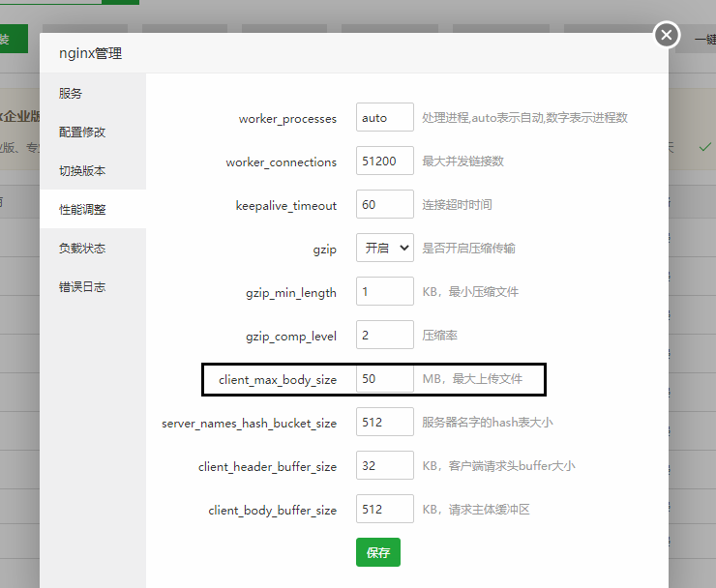Focus the client_header_buffer_size input field
The image size is (716, 588).
coord(384,466)
